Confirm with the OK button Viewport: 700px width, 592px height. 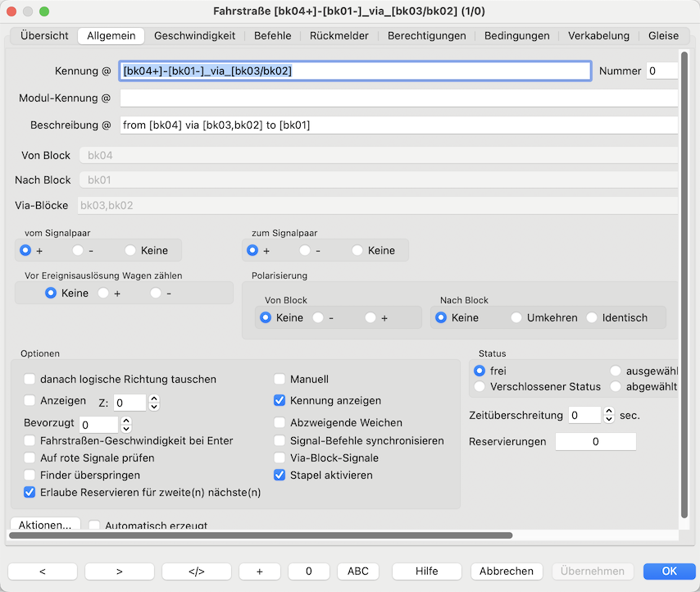pyautogui.click(x=669, y=571)
